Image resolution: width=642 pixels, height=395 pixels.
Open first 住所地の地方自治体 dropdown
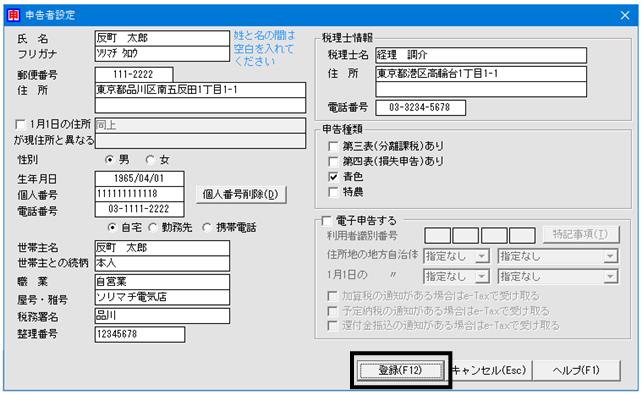click(456, 257)
